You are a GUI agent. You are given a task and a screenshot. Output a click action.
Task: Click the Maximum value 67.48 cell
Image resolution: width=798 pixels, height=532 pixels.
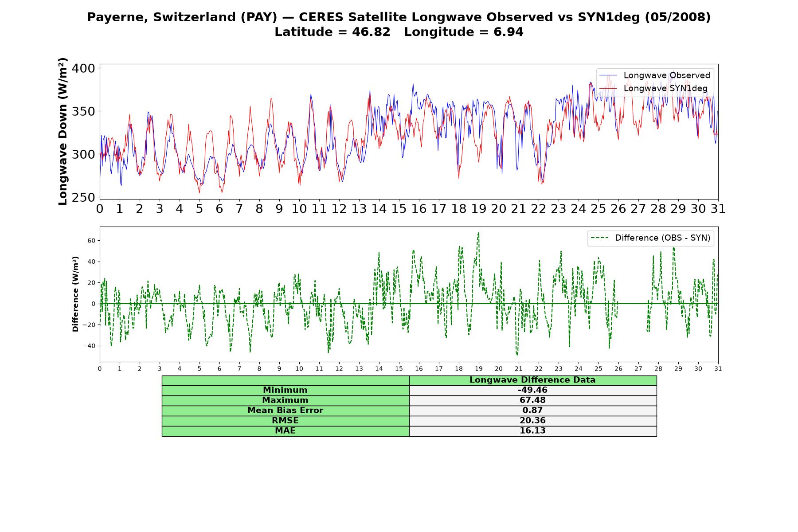pos(533,400)
